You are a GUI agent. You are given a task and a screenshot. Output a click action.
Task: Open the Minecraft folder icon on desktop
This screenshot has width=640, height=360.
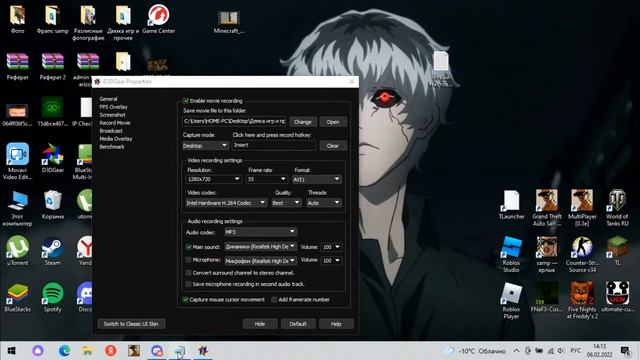(229, 21)
